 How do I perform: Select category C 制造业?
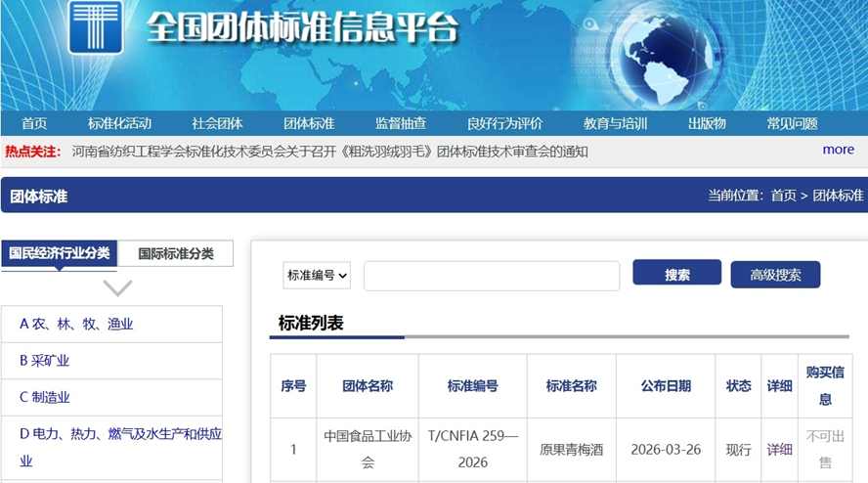click(x=45, y=397)
